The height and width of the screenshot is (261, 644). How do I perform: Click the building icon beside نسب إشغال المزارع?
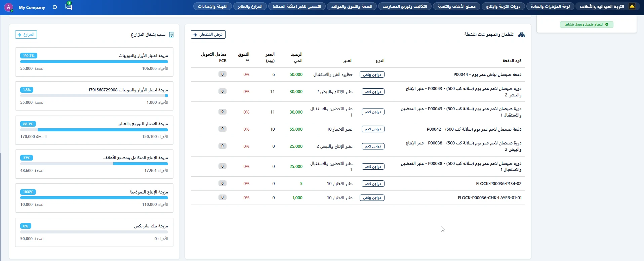[171, 35]
